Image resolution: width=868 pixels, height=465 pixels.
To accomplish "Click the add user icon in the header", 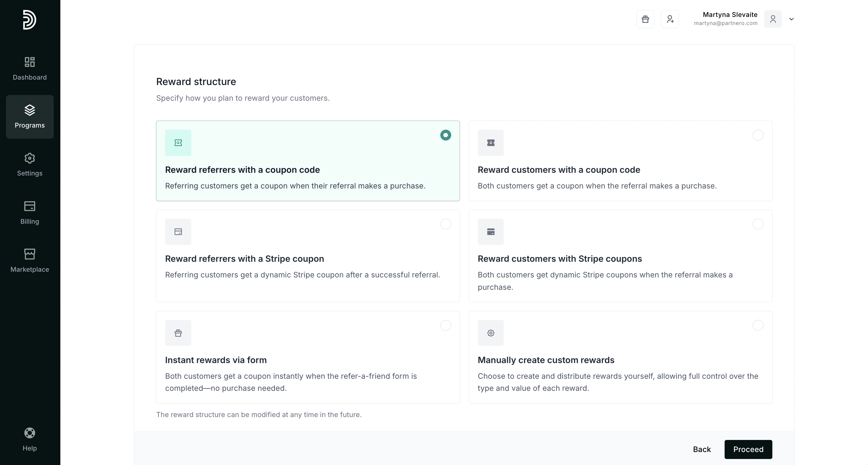I will point(669,19).
